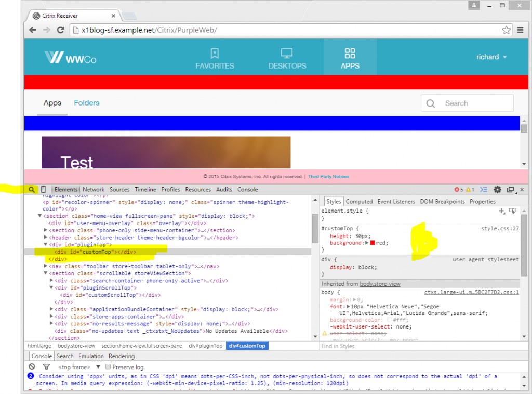Screen dimensions: 532x394
Task: Click the show drawer console icon
Action: (484, 190)
